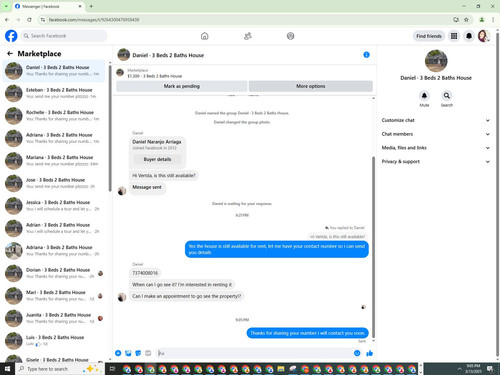Click the "Can I make an appointment" message

pos(186,296)
